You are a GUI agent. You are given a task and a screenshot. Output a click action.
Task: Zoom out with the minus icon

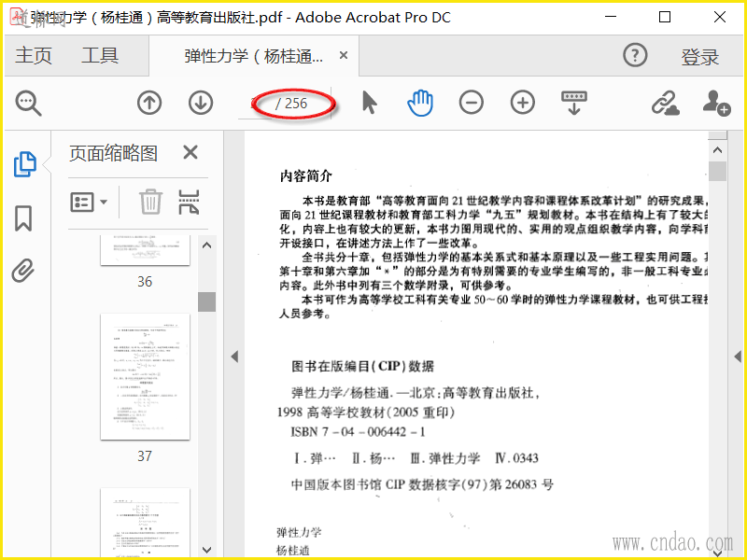pos(472,103)
